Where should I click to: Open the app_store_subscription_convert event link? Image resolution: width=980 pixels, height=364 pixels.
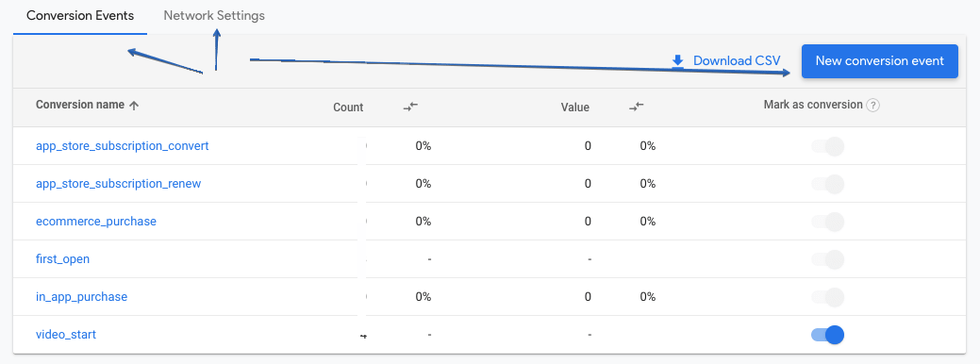click(x=123, y=146)
